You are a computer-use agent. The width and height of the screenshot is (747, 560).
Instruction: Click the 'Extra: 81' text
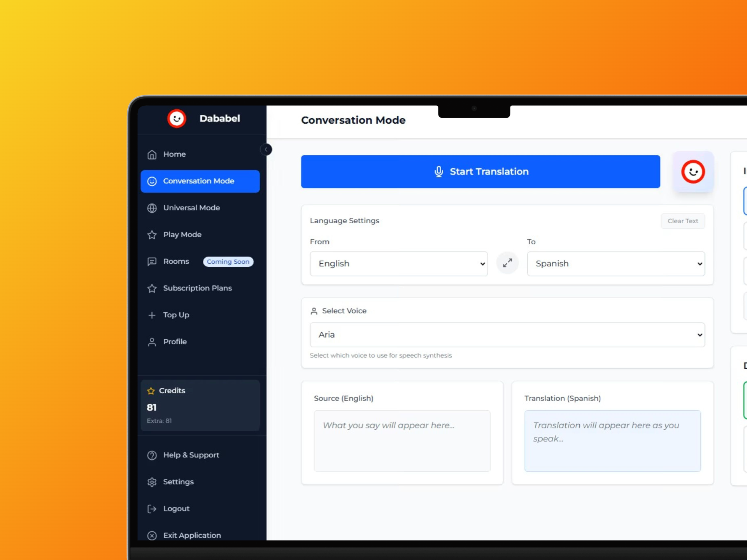[159, 421]
